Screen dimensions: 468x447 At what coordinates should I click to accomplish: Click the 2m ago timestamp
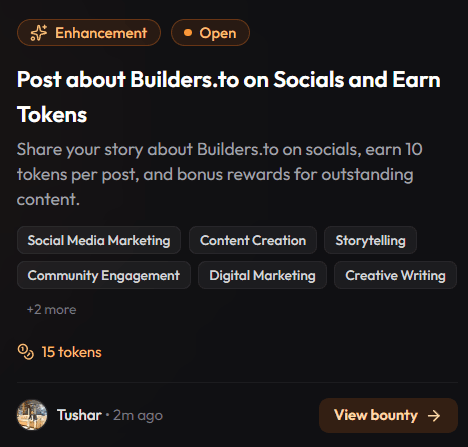pyautogui.click(x=138, y=416)
